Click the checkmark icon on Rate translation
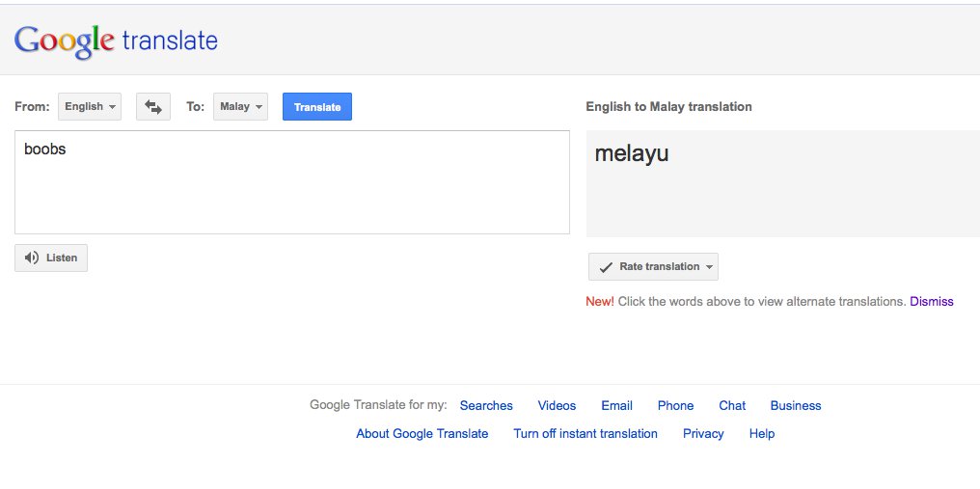This screenshot has height=489, width=980. (606, 267)
